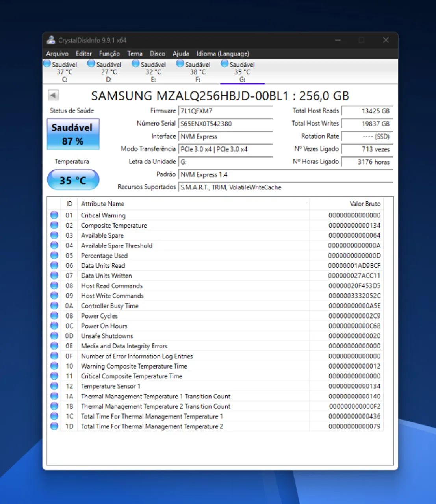436x504 pixels.
Task: Click the Valor Bruto column header
Action: 346,204
